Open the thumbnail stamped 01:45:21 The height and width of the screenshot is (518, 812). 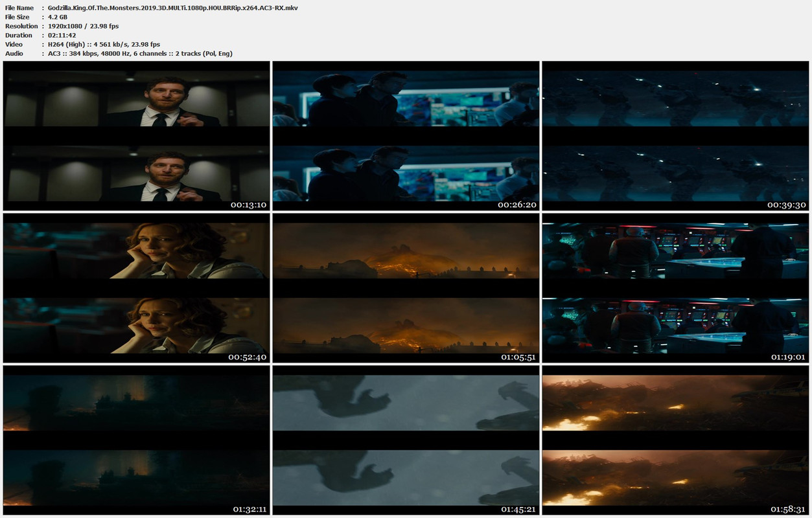406,440
